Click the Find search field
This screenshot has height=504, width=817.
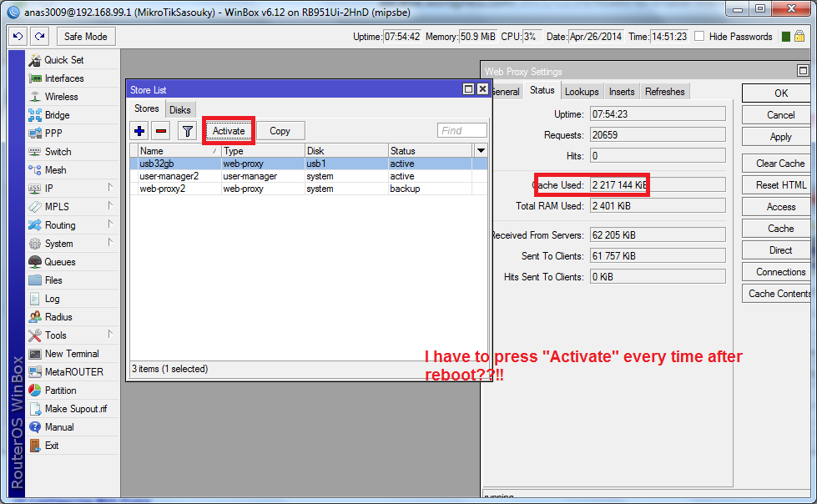461,130
